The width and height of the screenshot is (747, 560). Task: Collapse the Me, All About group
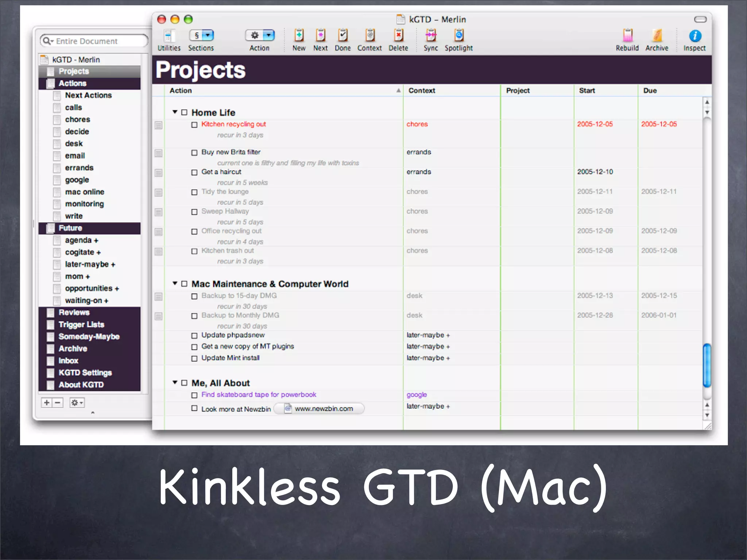175,382
